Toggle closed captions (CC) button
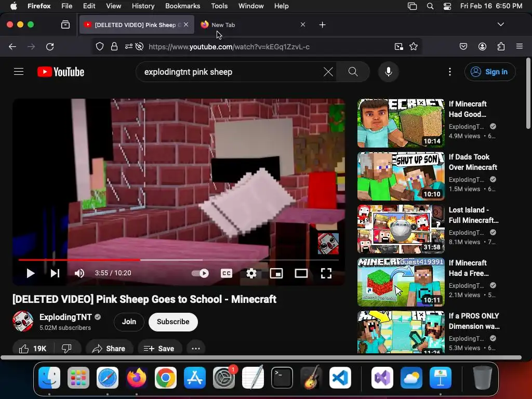The width and height of the screenshot is (532, 399). 227,273
